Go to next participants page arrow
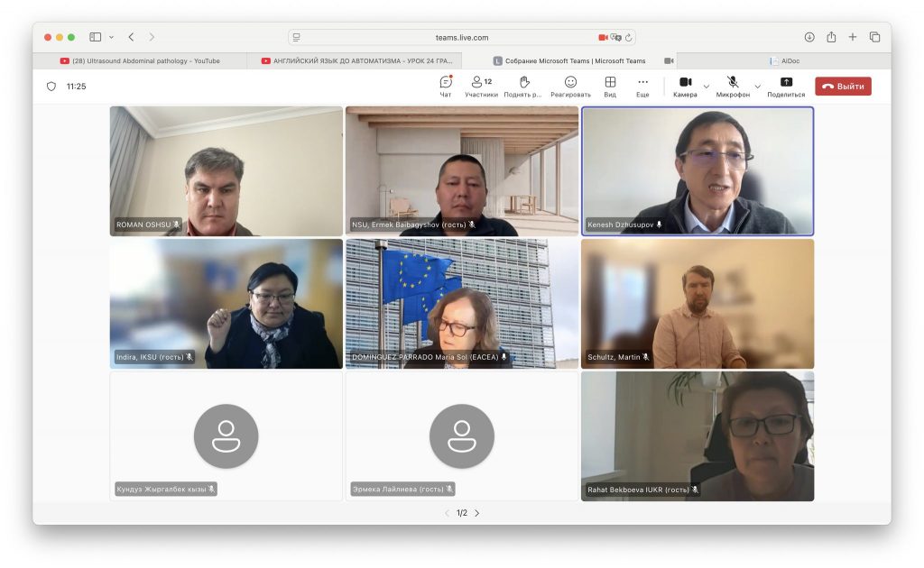This screenshot has width=924, height=568. click(477, 513)
